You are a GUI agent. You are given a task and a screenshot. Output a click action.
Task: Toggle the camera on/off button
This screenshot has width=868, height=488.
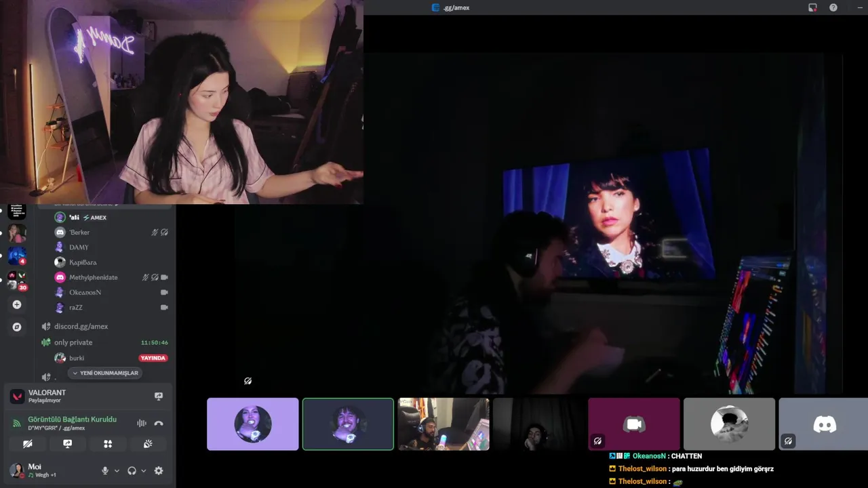[28, 444]
